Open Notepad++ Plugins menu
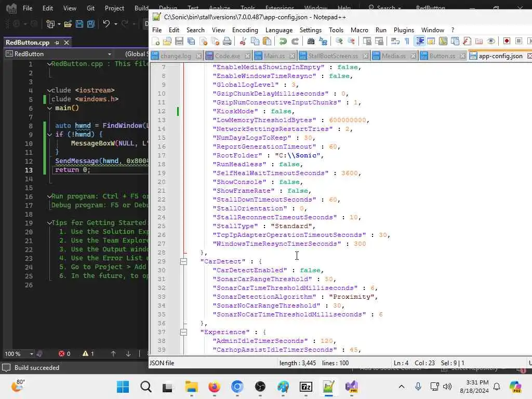This screenshot has width=532, height=399. (404, 30)
